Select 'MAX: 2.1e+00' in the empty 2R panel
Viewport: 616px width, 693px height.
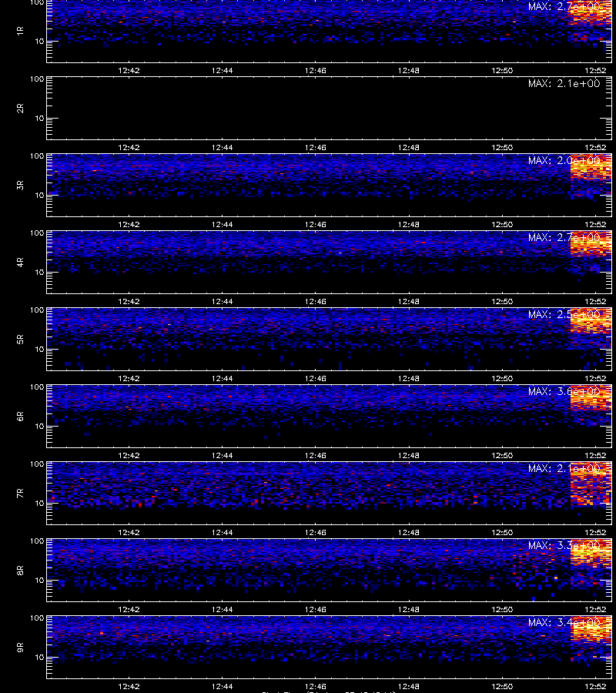(x=564, y=83)
